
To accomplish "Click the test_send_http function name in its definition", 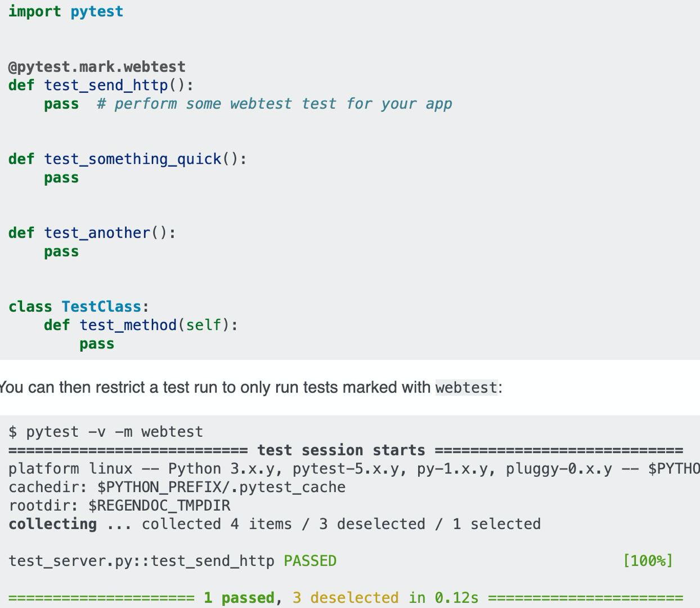I will [106, 86].
